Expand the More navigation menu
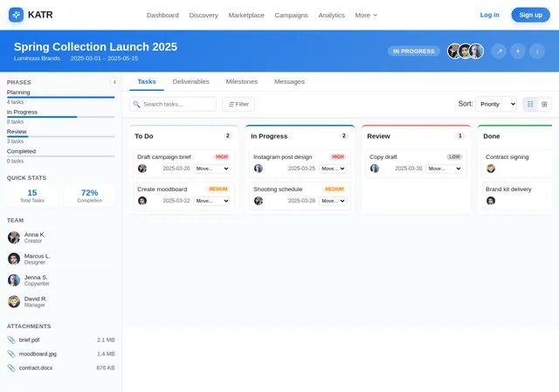This screenshot has height=392, width=559. (x=366, y=16)
